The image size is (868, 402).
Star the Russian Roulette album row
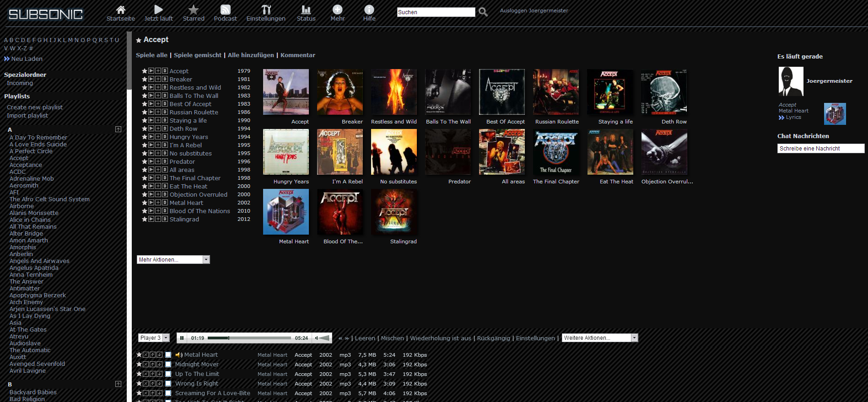point(145,112)
